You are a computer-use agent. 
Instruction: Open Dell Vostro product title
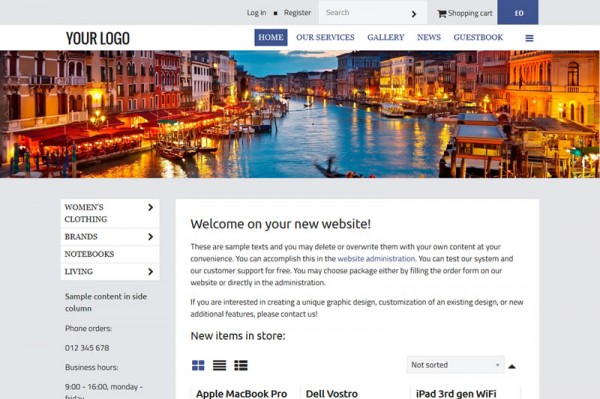(x=332, y=394)
